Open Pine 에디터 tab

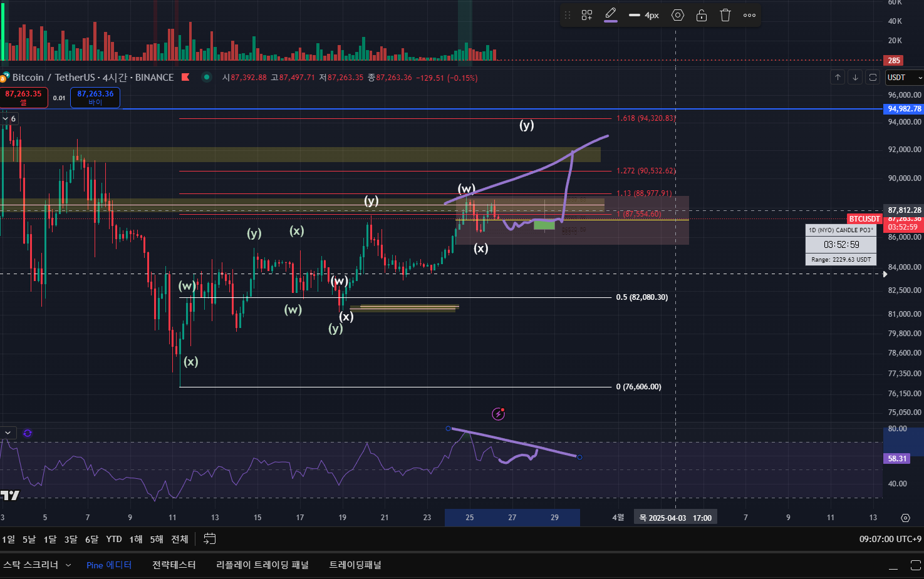point(109,565)
